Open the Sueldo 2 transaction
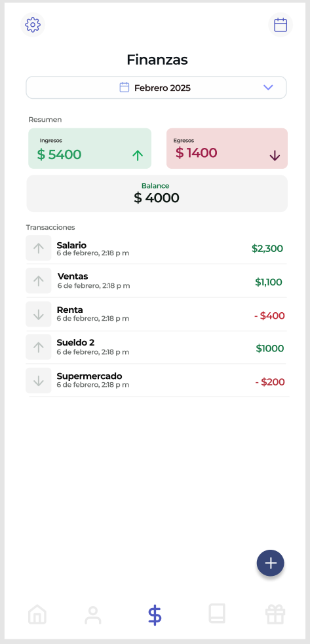310x644 pixels. (156, 348)
